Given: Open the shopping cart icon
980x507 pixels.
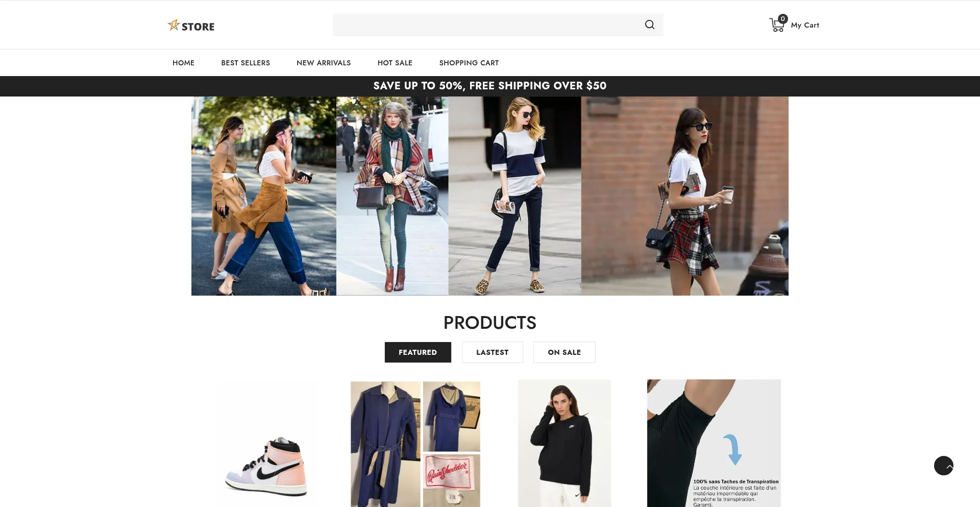Looking at the screenshot, I should 777,25.
